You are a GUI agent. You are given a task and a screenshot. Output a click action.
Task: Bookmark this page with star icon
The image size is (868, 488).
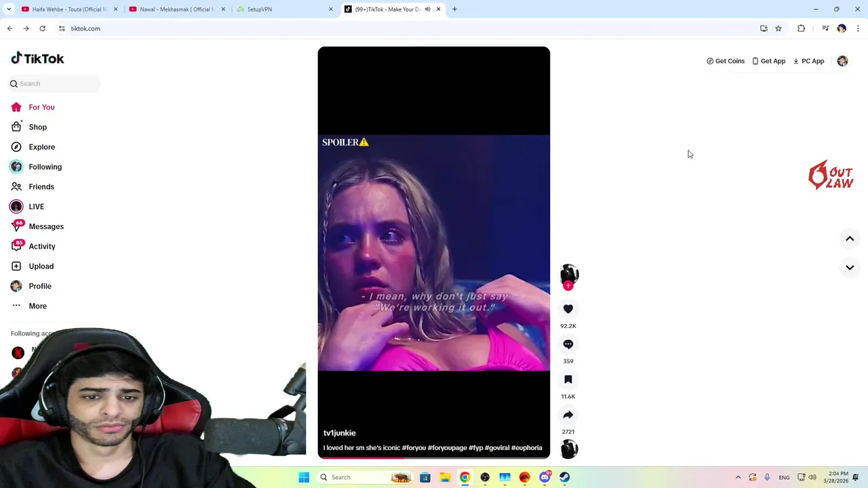point(778,28)
